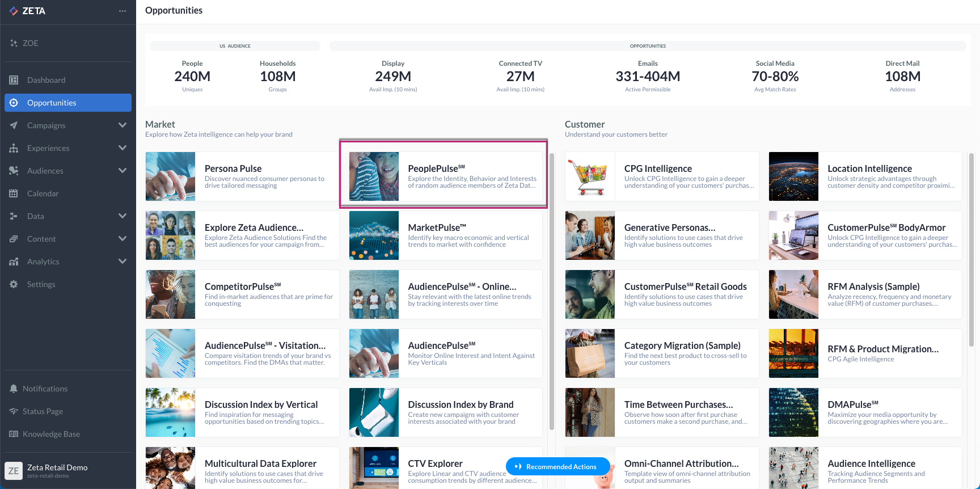Click the Market section vertical scrollbar
Screen dimensions: 980x489
[551, 289]
